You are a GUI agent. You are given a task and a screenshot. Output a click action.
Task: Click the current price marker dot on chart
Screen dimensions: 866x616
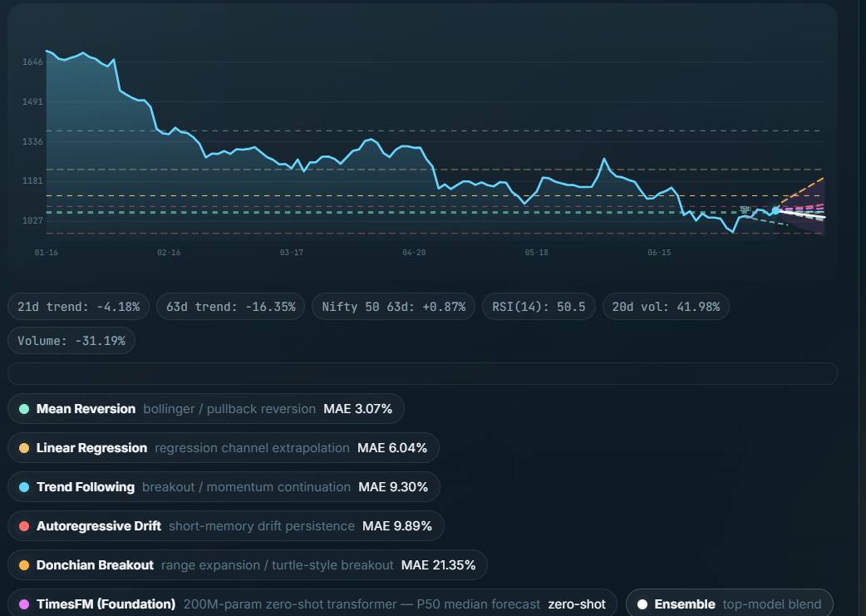[x=775, y=210]
